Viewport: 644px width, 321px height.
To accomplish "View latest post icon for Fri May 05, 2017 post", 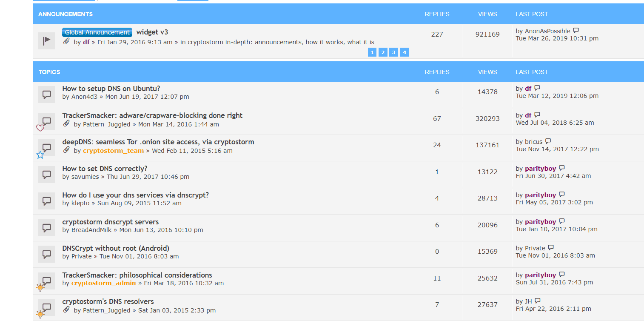I will (562, 195).
